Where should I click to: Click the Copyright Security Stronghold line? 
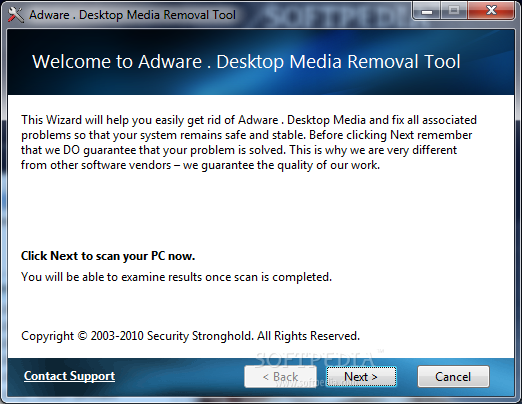click(x=190, y=336)
